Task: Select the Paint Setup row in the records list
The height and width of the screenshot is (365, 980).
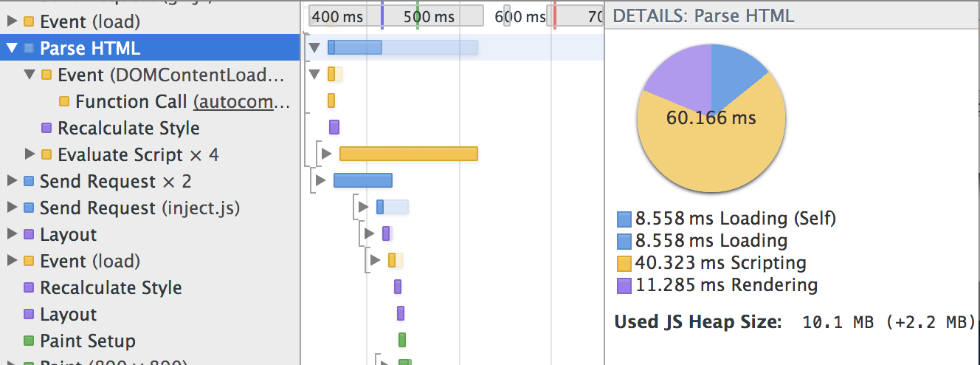Action: pyautogui.click(x=88, y=341)
